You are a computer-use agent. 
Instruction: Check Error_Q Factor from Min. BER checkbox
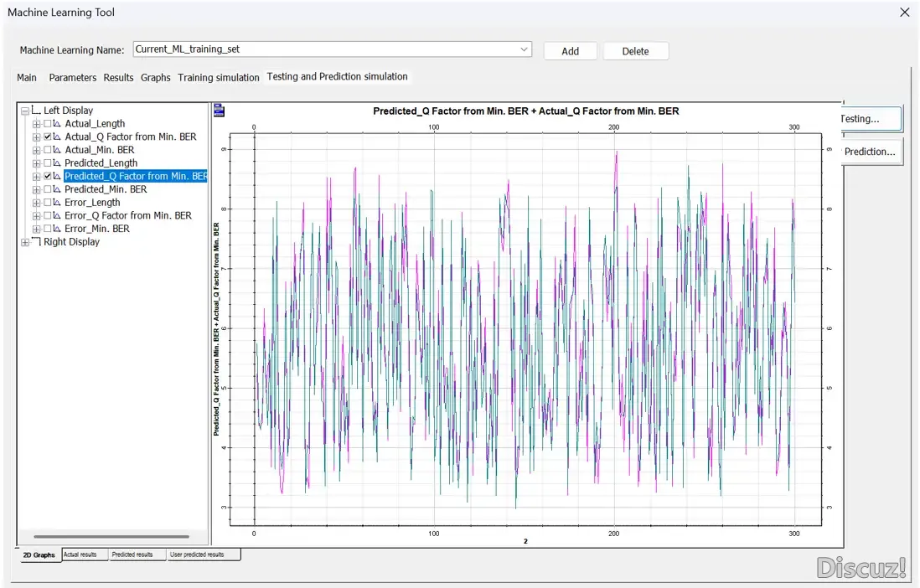[x=48, y=215]
